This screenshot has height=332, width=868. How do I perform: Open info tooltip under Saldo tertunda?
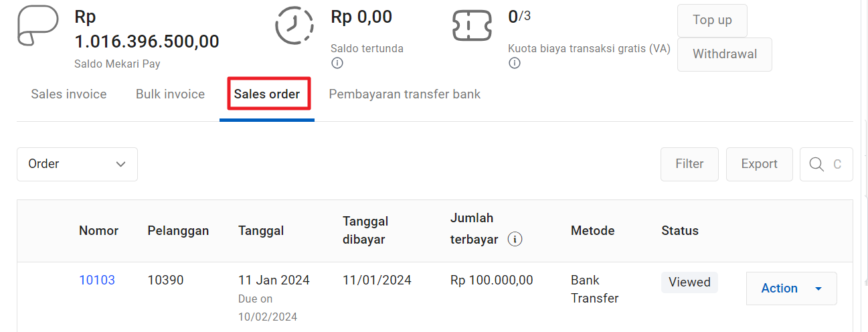tap(337, 64)
